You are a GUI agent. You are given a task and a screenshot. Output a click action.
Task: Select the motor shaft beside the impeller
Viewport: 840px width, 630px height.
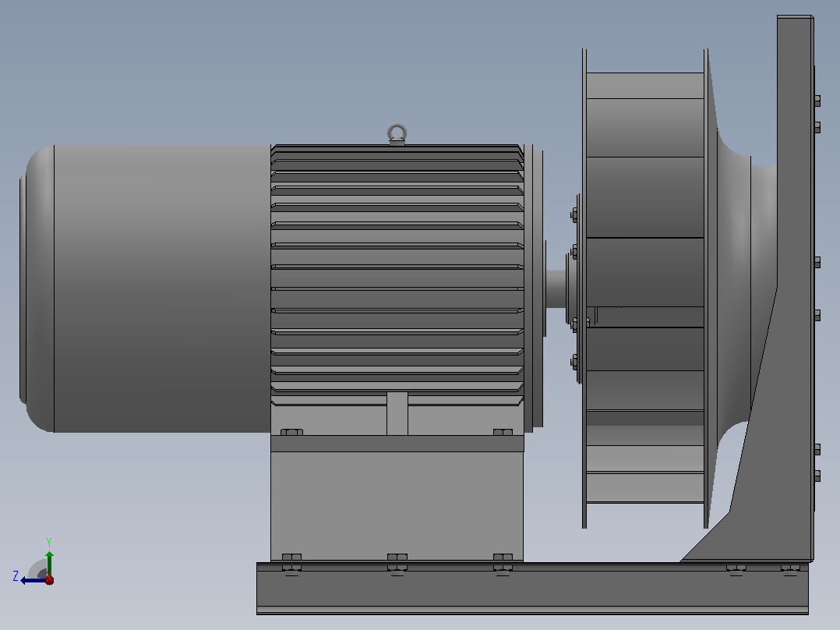pyautogui.click(x=556, y=288)
